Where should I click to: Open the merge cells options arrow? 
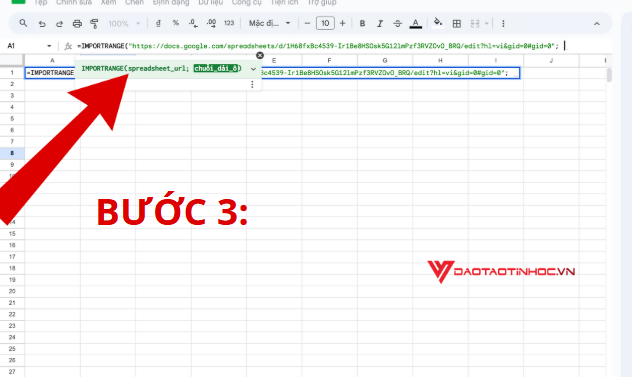(x=486, y=24)
